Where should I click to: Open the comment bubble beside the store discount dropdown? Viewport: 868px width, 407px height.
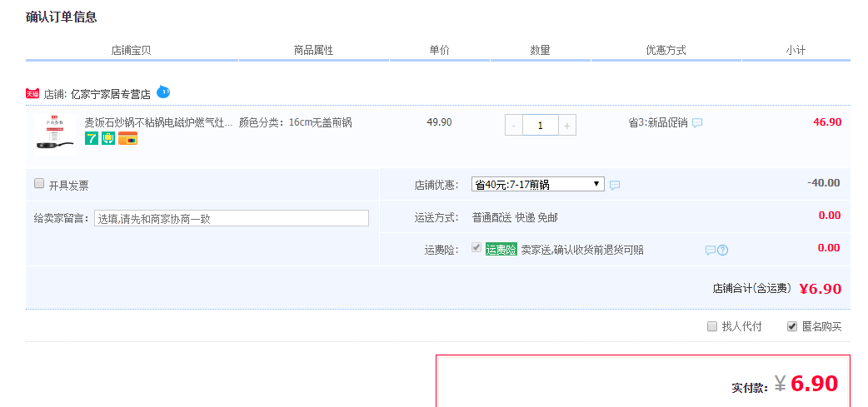[x=615, y=185]
